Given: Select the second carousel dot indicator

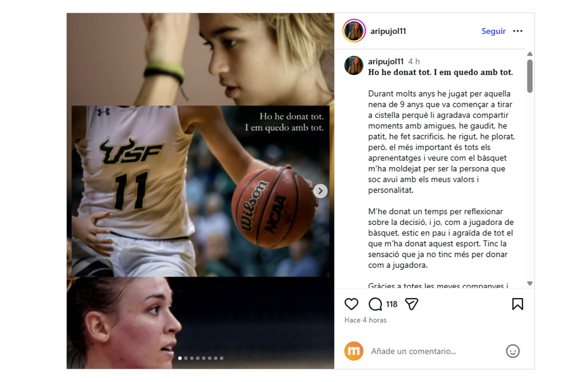Looking at the screenshot, I should tap(185, 359).
